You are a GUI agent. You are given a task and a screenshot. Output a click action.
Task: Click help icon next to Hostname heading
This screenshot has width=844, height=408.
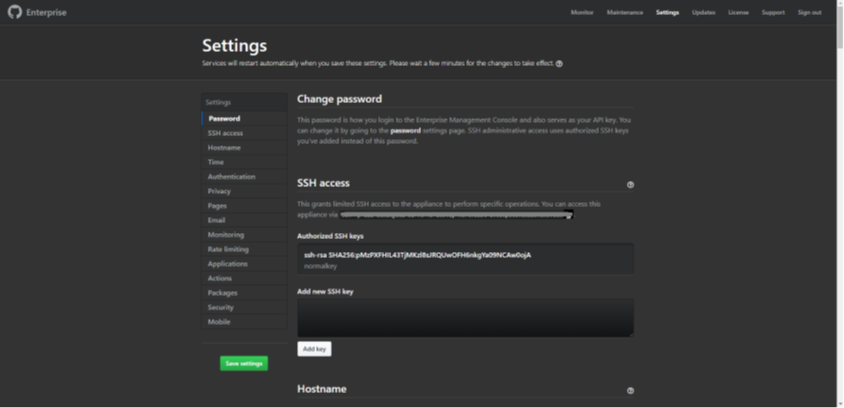pyautogui.click(x=630, y=391)
